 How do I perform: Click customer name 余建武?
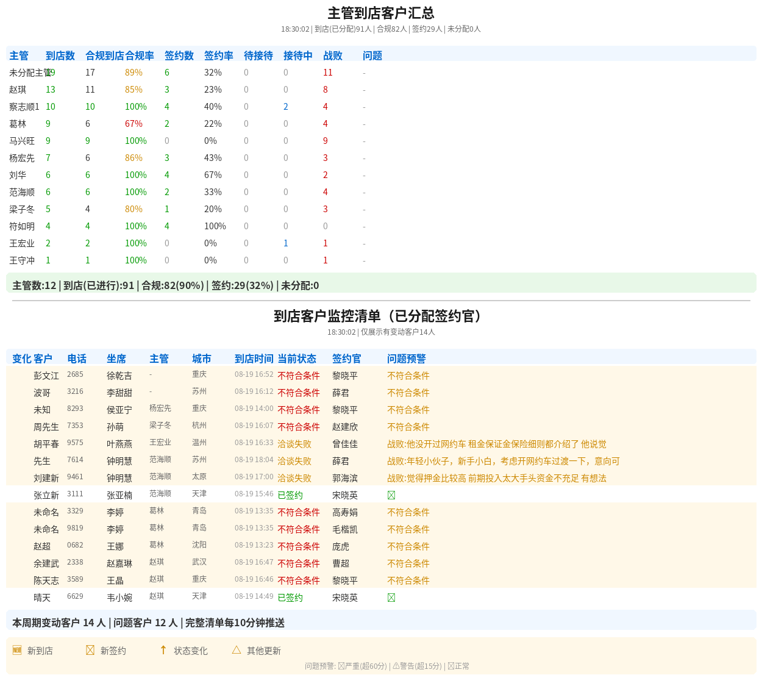pyautogui.click(x=46, y=563)
